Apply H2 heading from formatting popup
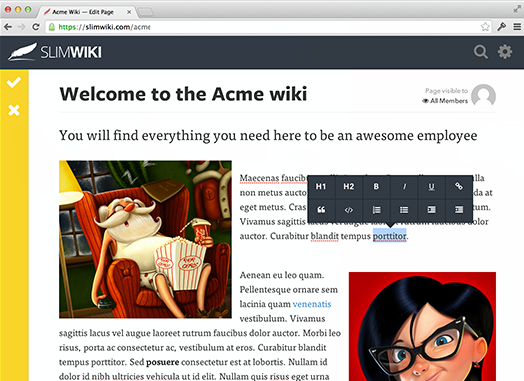Viewport: 524px width, 381px height. point(349,186)
